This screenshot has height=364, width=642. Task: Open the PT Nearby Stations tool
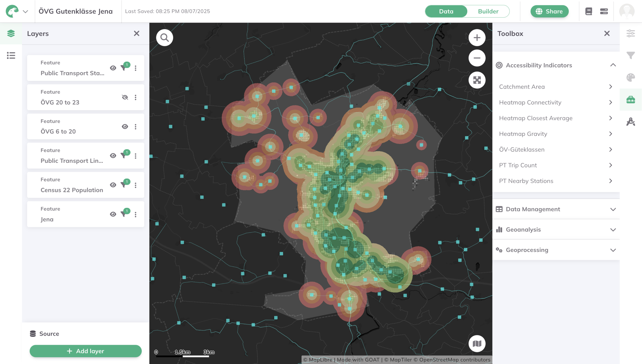(x=556, y=181)
